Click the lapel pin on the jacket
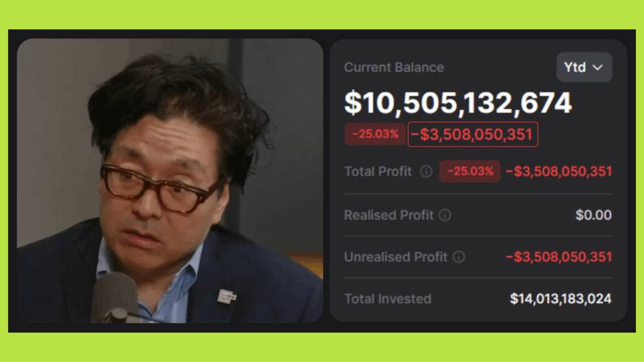Screen dimensions: 644x362 pos(227,296)
